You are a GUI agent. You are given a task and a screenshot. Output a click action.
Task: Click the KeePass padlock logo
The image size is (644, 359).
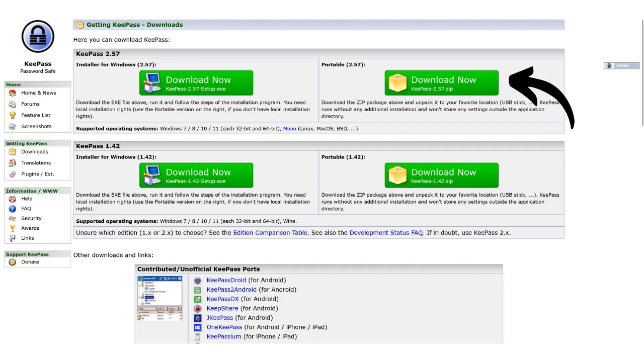pos(38,36)
